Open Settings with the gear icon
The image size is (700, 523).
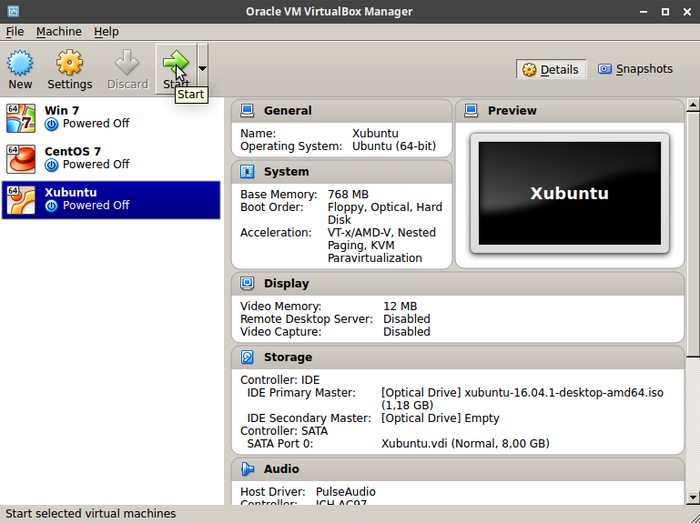[70, 62]
